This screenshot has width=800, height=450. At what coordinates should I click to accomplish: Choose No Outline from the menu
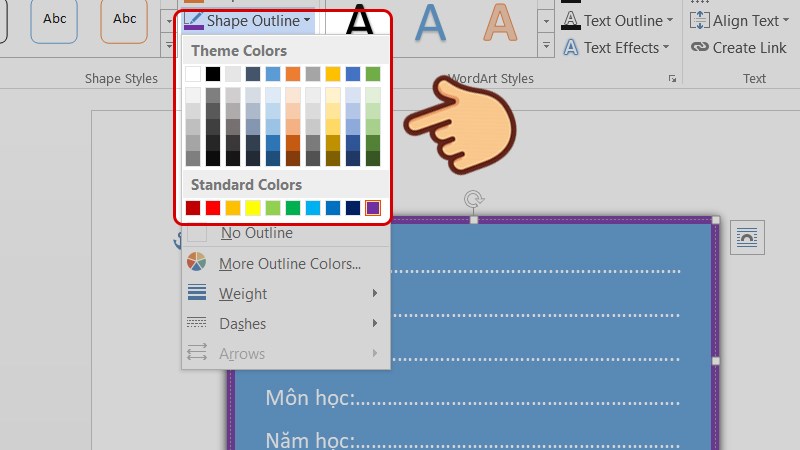(257, 233)
